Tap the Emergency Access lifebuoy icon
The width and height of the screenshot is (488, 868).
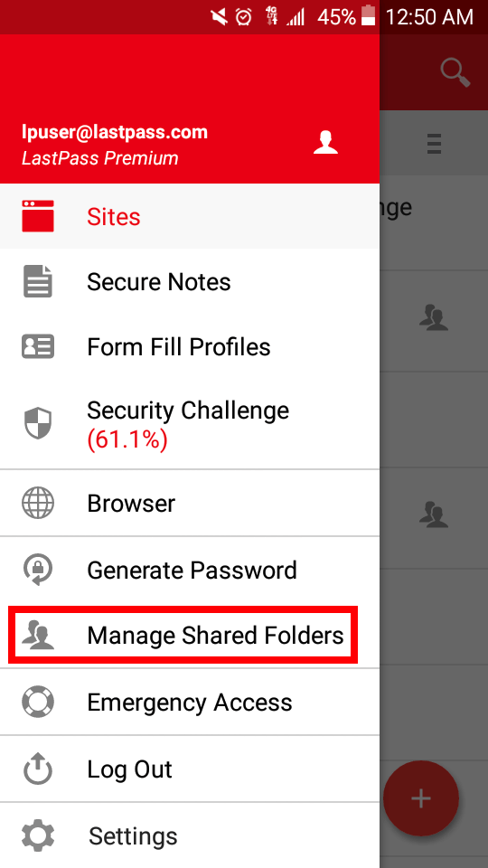pyautogui.click(x=38, y=702)
